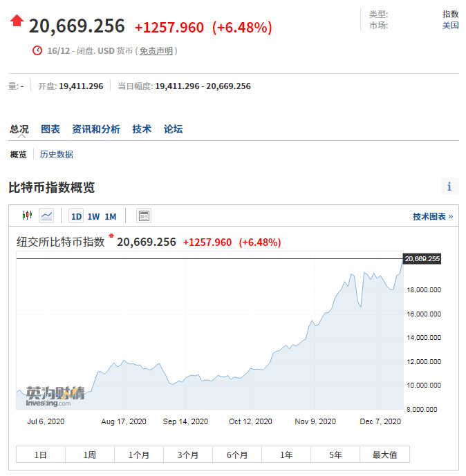Select the 1年 time range
The width and height of the screenshot is (466, 476).
point(286,455)
